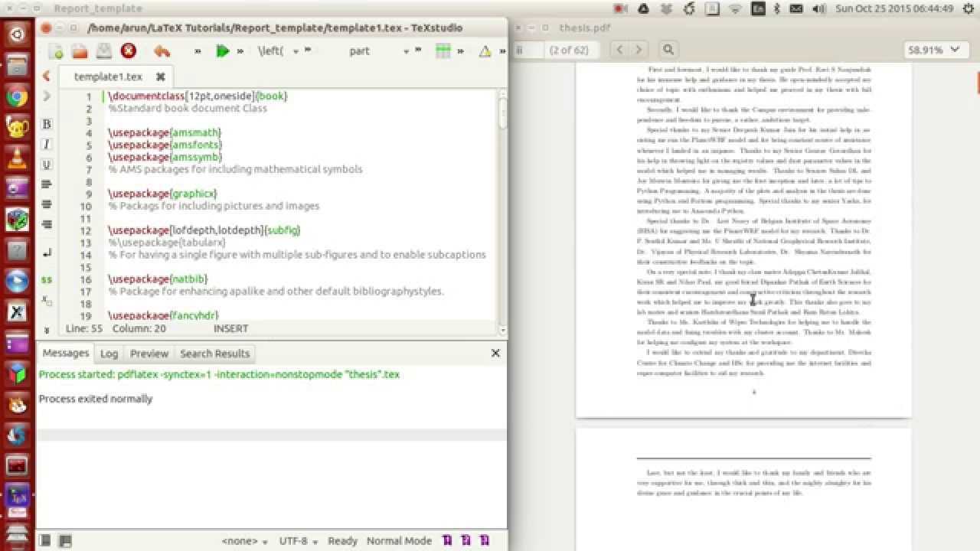Image resolution: width=980 pixels, height=551 pixels.
Task: Click the second purple bookmark icon in the status bar
Action: pyautogui.click(x=466, y=540)
